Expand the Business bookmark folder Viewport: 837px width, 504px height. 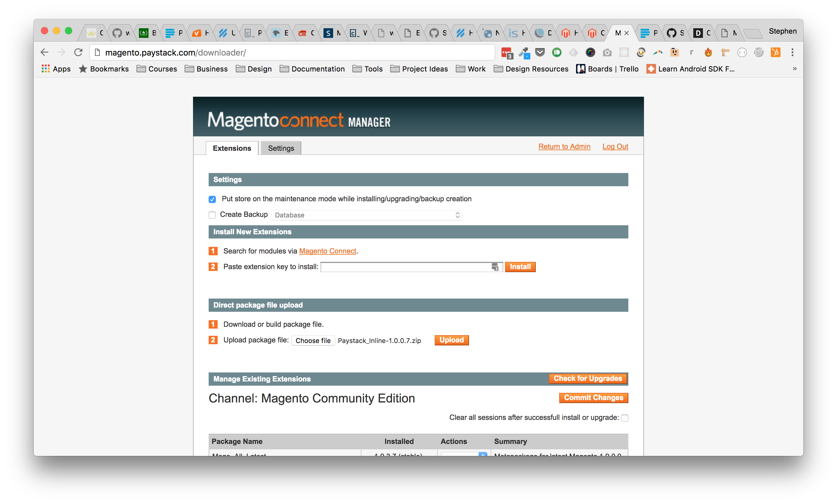click(206, 69)
